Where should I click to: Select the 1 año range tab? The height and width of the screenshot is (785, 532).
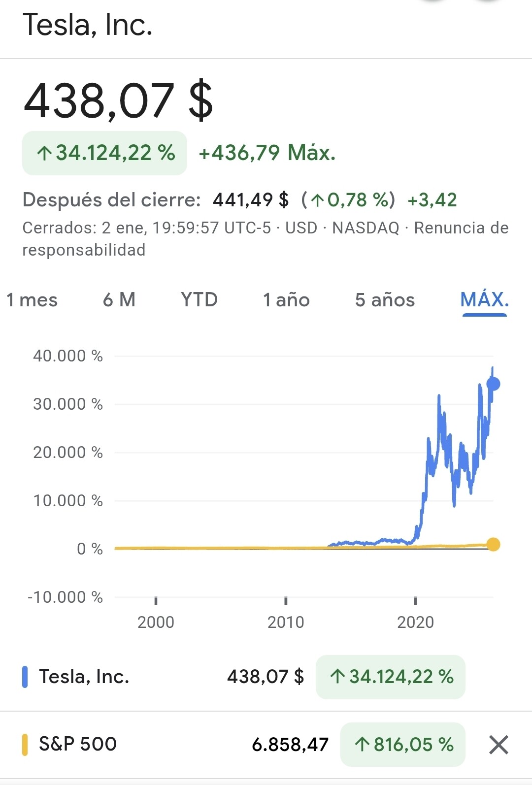286,300
